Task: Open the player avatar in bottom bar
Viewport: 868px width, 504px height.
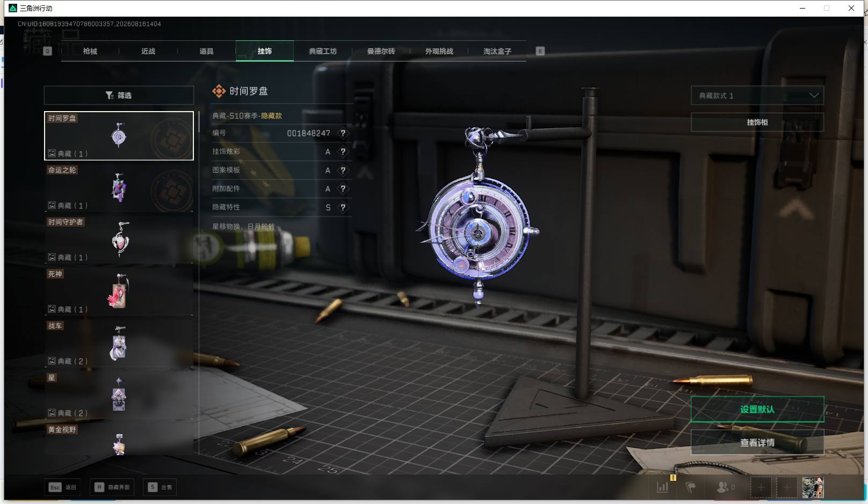Action: point(813,487)
